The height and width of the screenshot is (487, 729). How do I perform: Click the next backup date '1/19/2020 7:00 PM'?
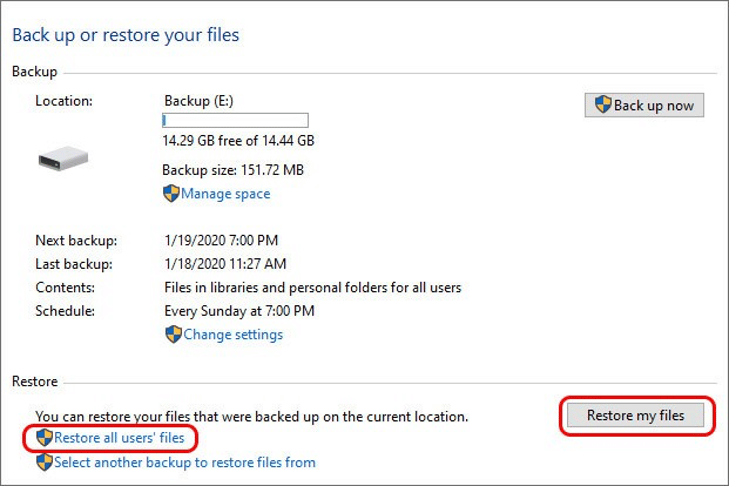[x=221, y=240]
